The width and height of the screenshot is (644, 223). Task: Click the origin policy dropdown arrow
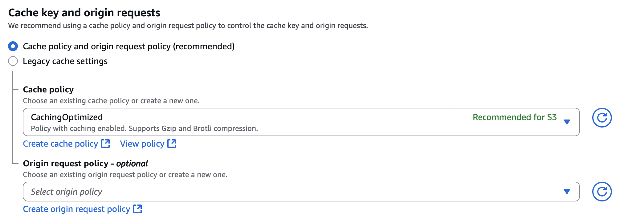pyautogui.click(x=567, y=192)
